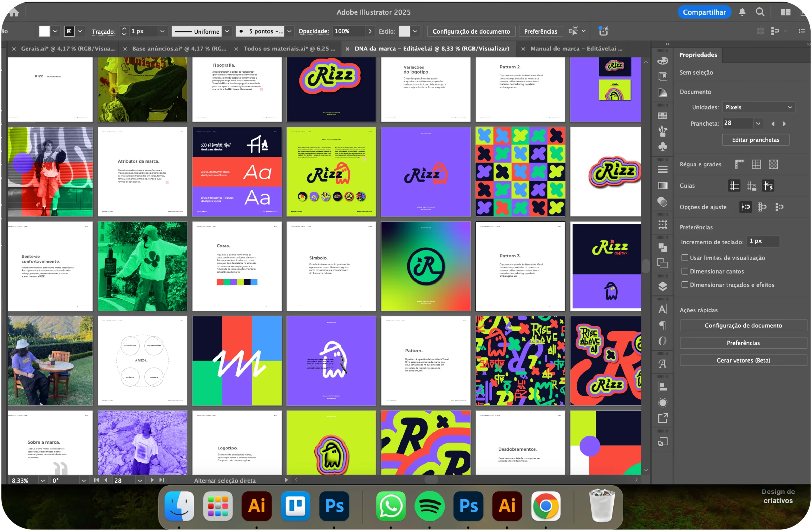
Task: Toggle the show rulers button
Action: click(739, 165)
